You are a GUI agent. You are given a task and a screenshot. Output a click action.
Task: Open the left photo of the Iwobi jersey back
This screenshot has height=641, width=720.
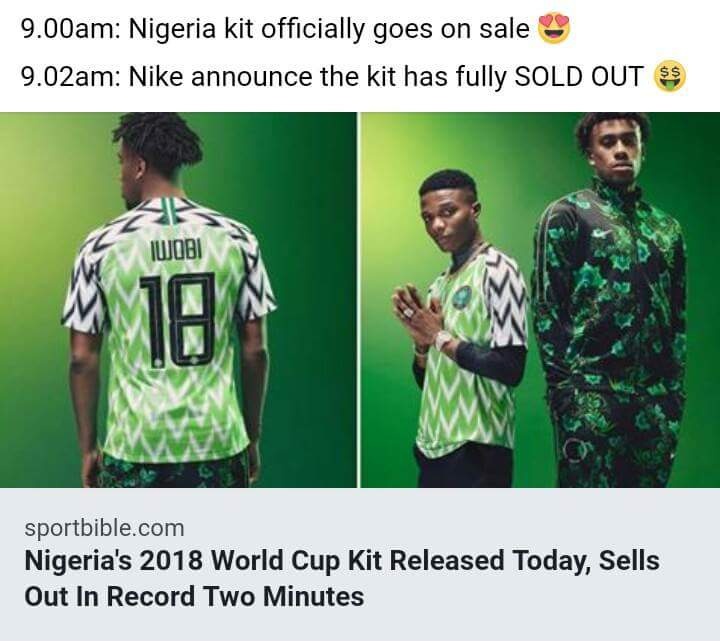tap(178, 299)
